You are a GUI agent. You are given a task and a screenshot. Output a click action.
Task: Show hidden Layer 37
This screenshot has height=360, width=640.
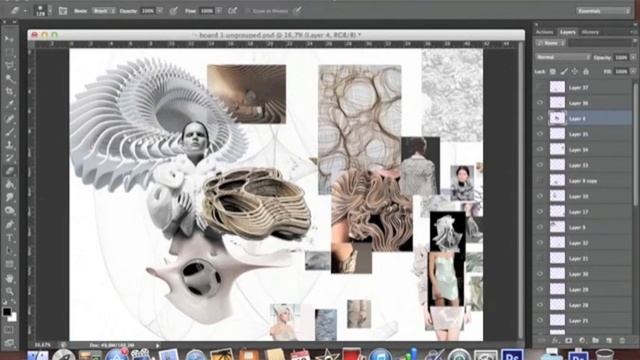(540, 87)
